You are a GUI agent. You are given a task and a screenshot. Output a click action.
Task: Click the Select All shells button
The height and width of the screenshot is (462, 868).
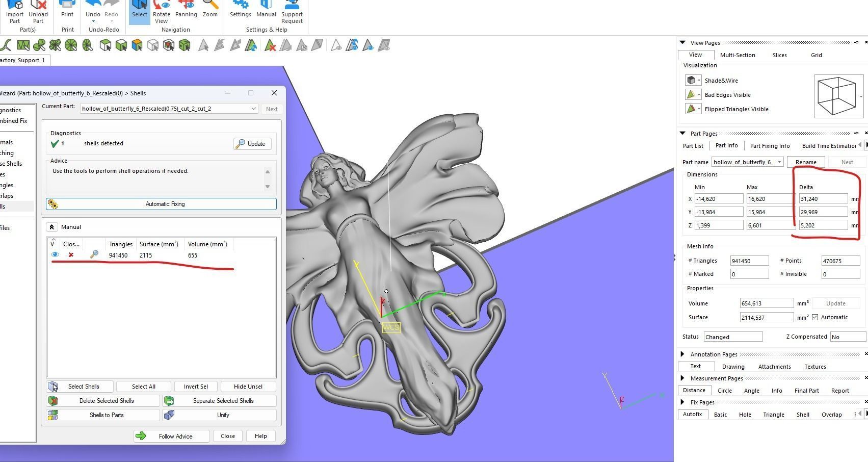click(144, 387)
